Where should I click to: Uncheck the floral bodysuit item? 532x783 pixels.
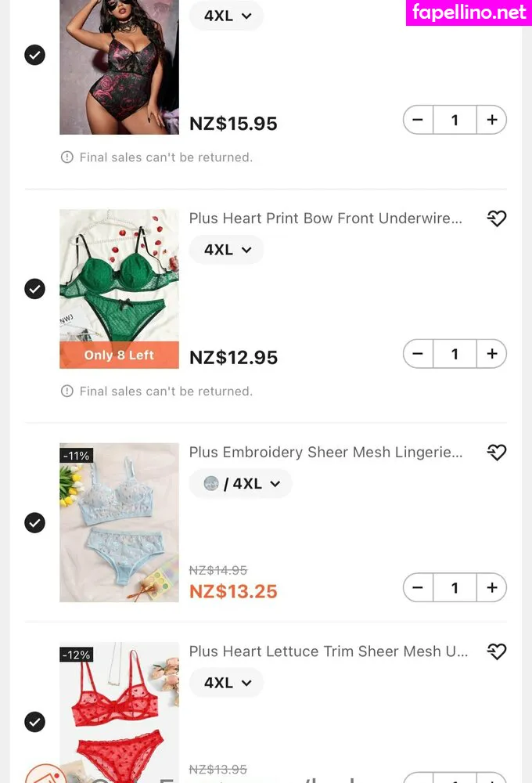tap(35, 55)
